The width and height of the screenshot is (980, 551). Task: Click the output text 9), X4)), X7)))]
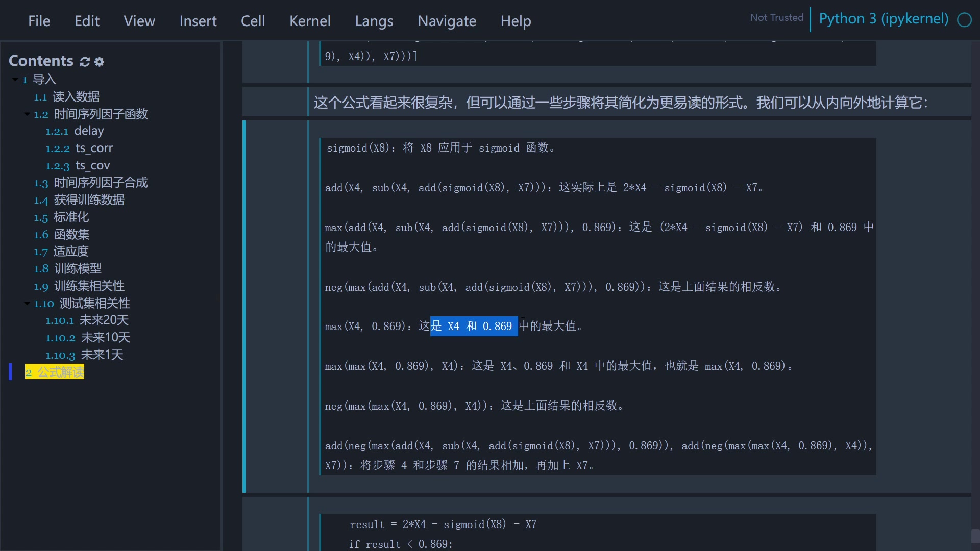[x=371, y=57]
